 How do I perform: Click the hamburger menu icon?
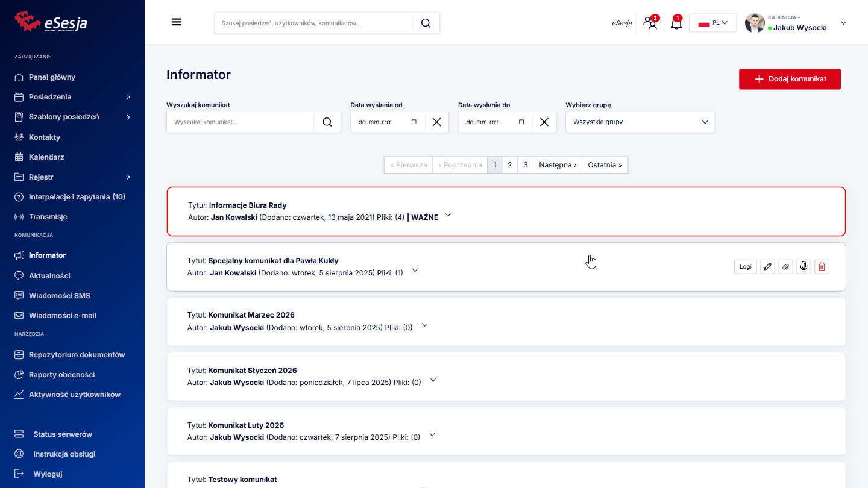pos(177,22)
